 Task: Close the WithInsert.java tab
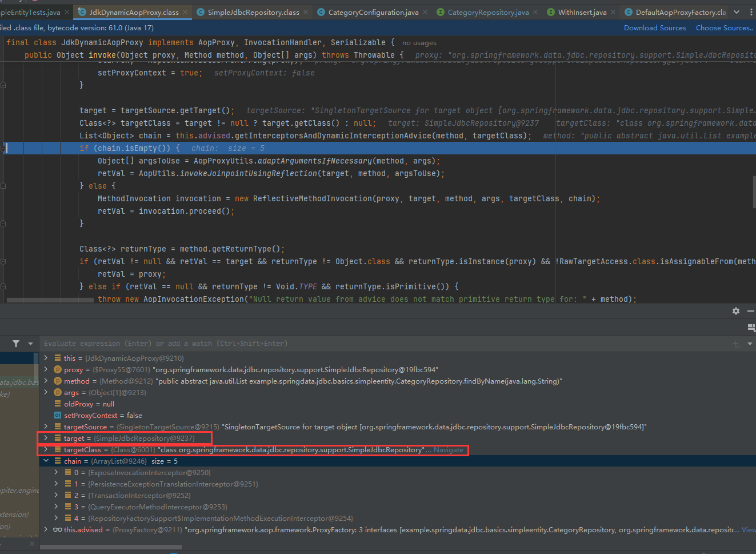coord(613,12)
